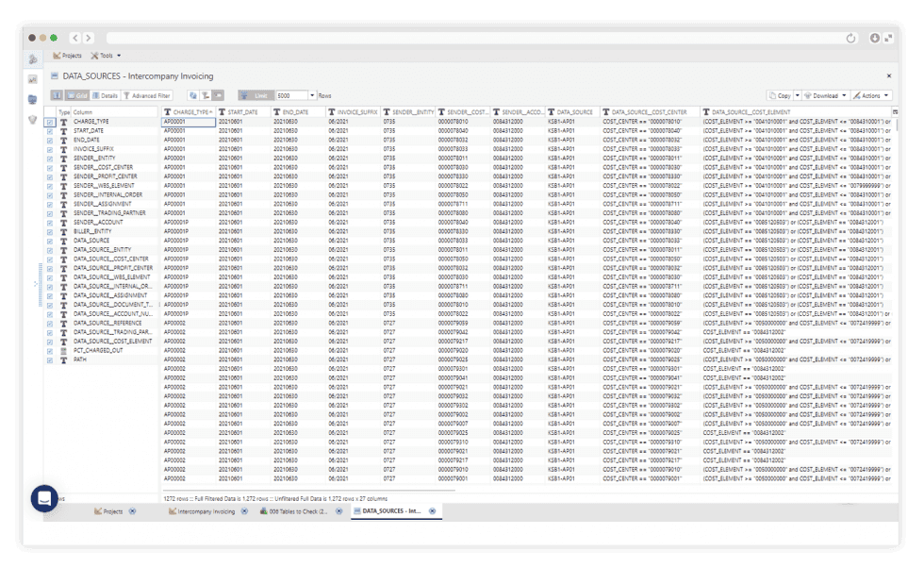Click the clear filter funnel icon
This screenshot has height=568, width=924.
pos(206,95)
